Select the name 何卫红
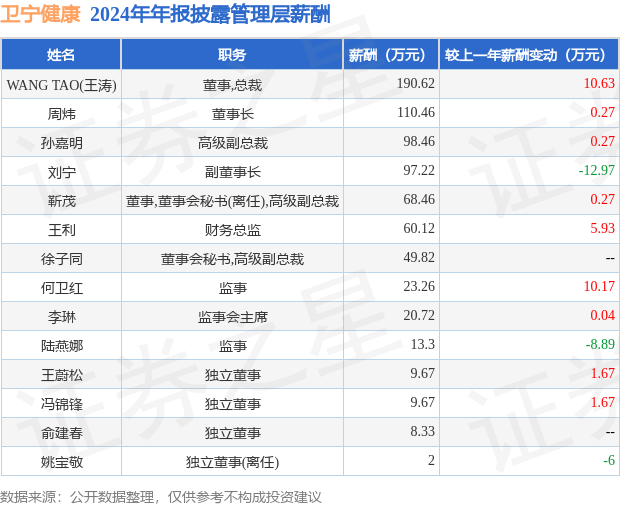The width and height of the screenshot is (620, 506). click(61, 288)
